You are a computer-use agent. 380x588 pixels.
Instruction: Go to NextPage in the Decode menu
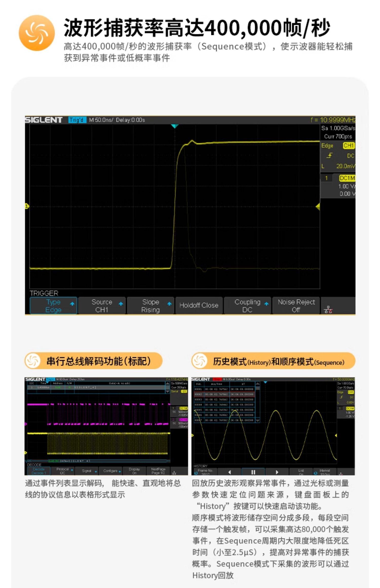pyautogui.click(x=158, y=471)
